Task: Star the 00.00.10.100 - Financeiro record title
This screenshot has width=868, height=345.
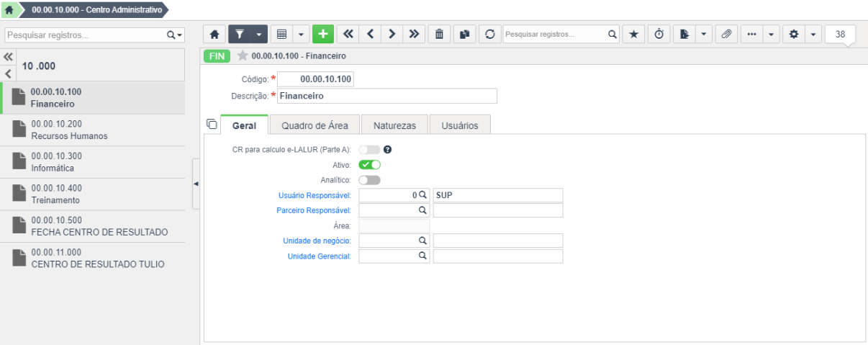Action: point(242,56)
